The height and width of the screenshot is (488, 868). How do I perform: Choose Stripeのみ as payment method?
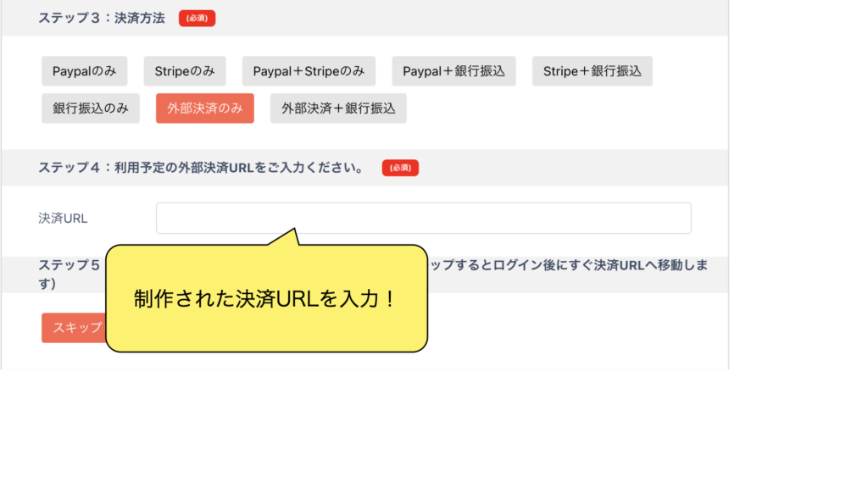point(184,71)
